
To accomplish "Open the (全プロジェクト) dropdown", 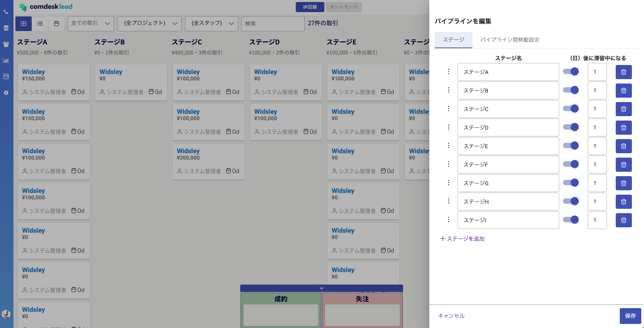I will pyautogui.click(x=150, y=24).
